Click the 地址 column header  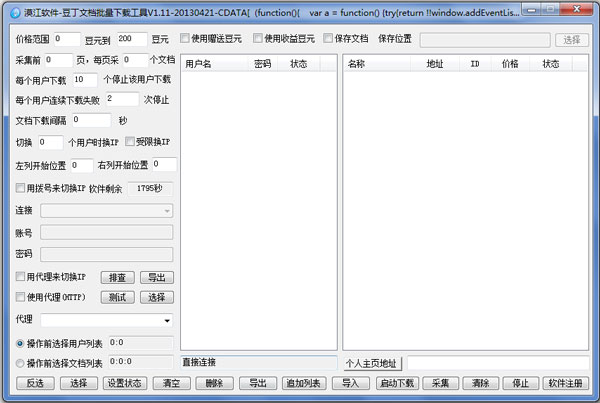435,64
